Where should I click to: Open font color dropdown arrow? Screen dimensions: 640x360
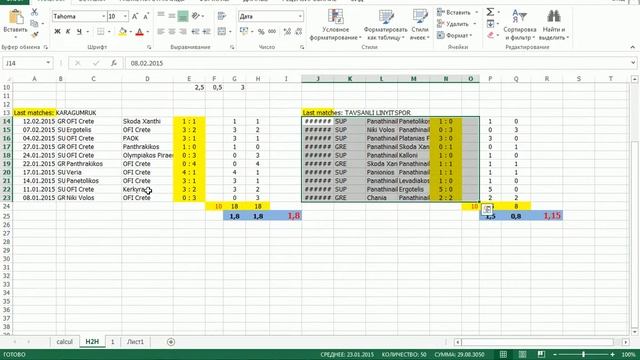point(148,31)
